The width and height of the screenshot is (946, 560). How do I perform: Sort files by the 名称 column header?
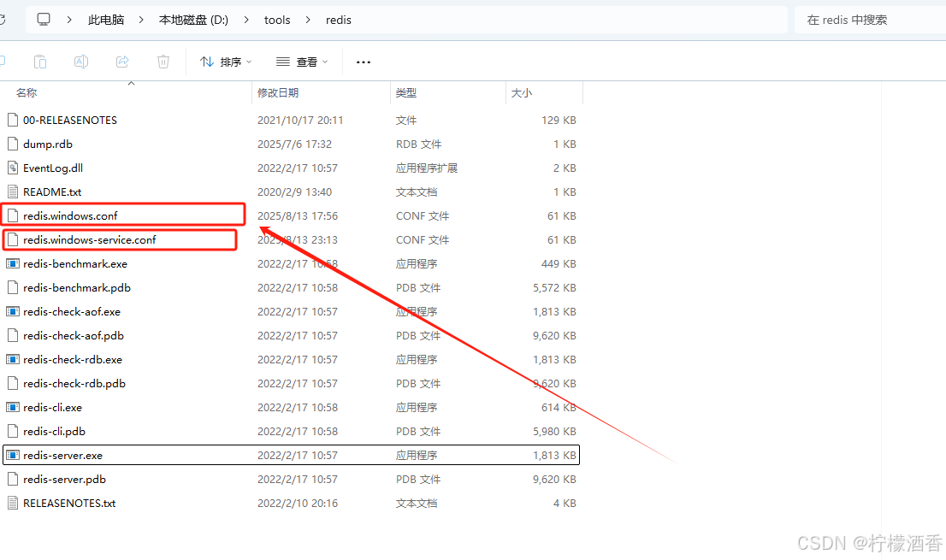pyautogui.click(x=26, y=92)
